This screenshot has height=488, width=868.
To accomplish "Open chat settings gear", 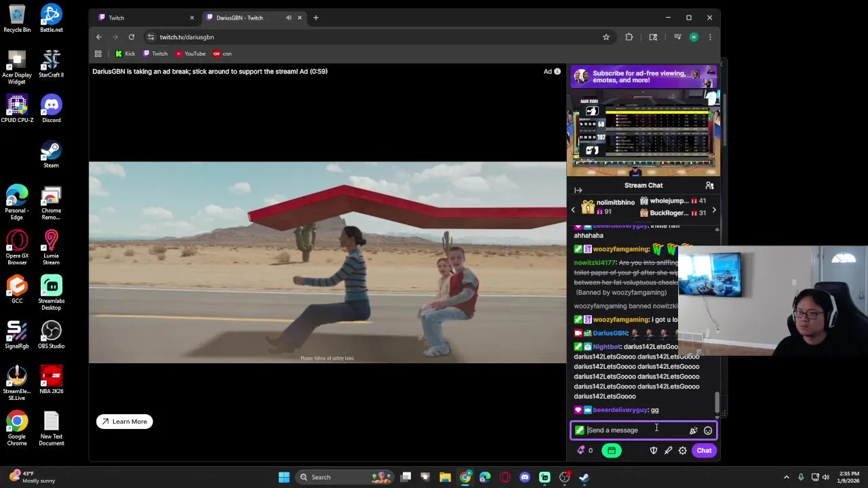I will pyautogui.click(x=683, y=451).
